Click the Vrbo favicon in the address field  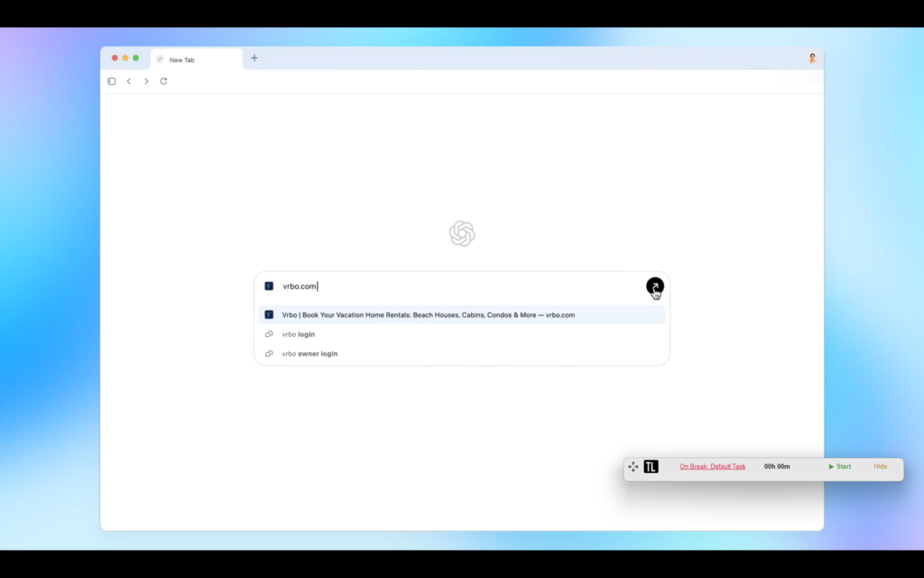pos(268,285)
